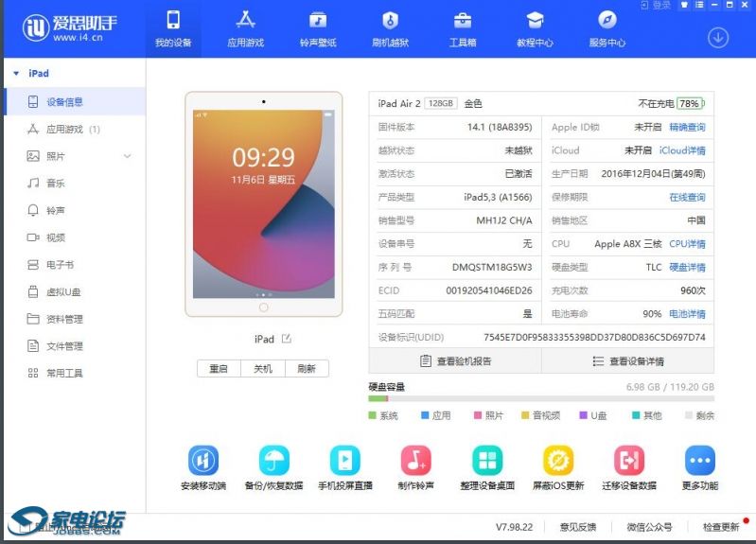
Task: Click the 128GB capacity badge
Action: [x=441, y=103]
